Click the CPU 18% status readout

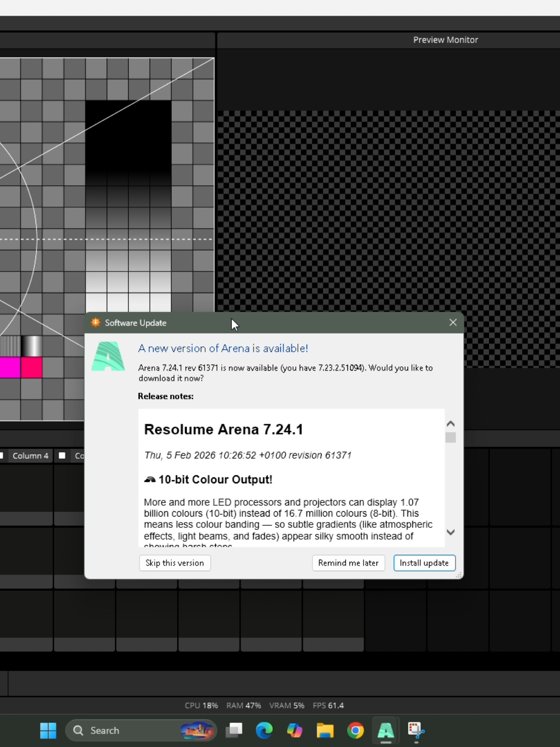click(x=201, y=706)
